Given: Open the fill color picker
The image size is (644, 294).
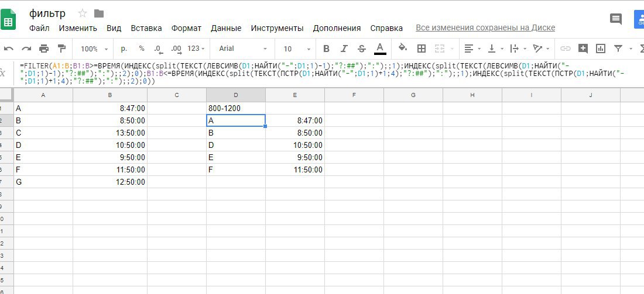Looking at the screenshot, I should click(x=403, y=48).
